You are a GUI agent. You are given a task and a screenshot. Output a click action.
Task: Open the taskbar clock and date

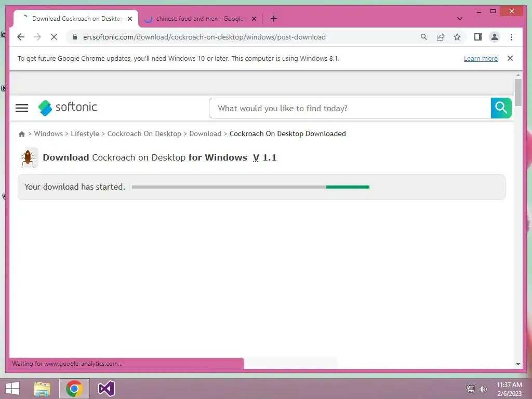coord(509,389)
